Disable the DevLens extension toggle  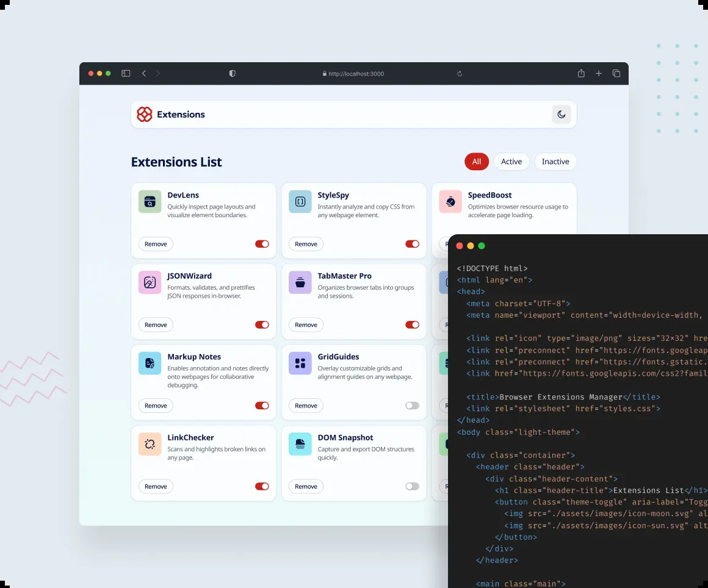(x=262, y=244)
